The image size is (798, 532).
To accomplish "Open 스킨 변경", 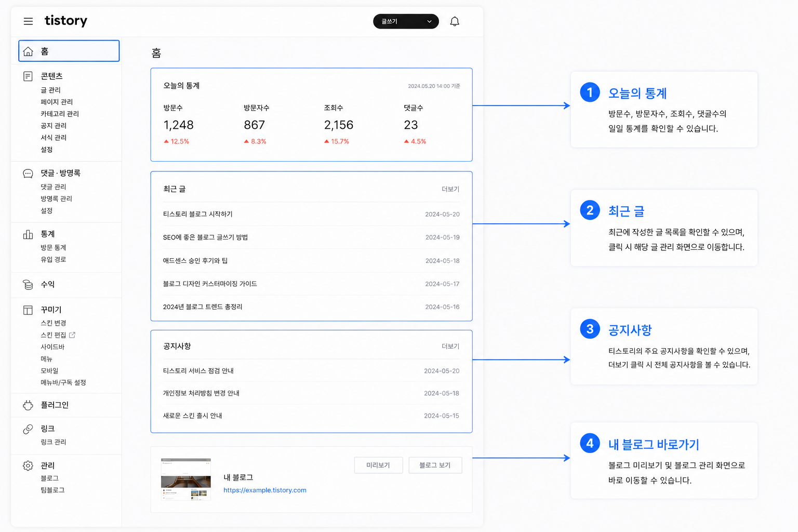I will coord(54,323).
